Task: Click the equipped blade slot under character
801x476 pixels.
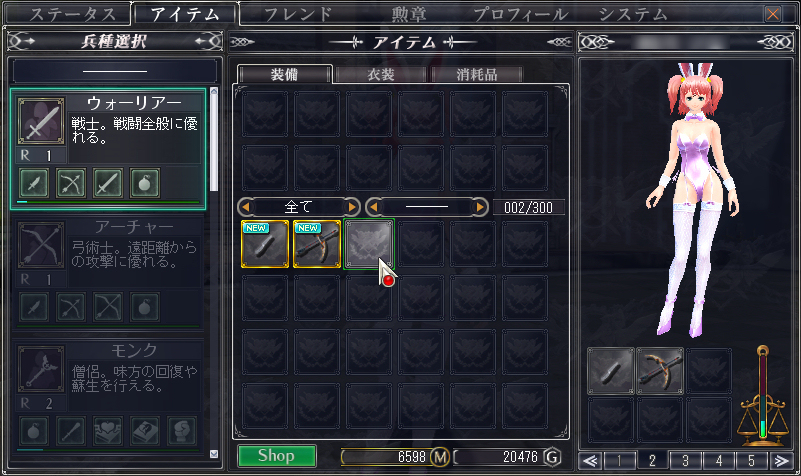Action: [x=610, y=371]
